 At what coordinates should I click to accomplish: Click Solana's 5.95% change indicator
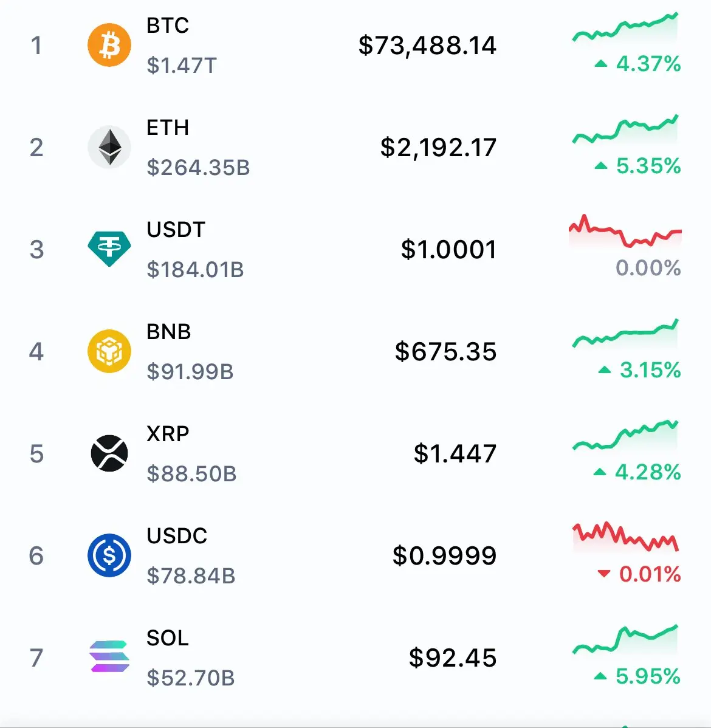click(x=637, y=676)
